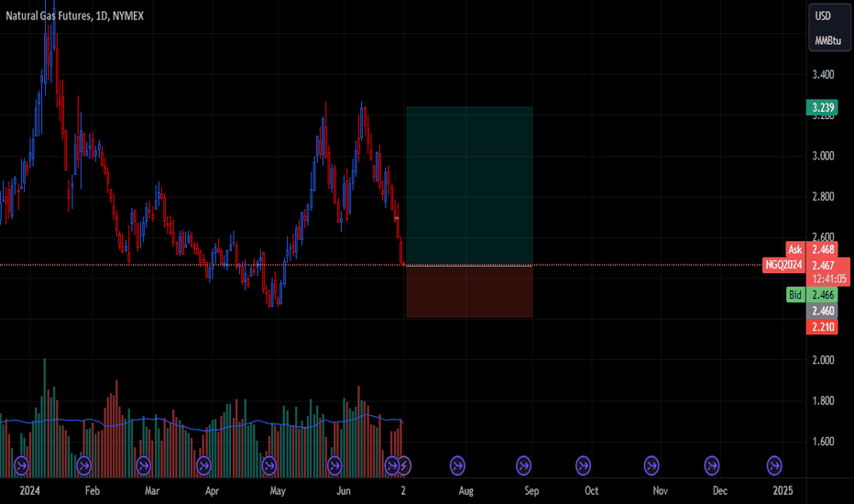Click the contract switch marker above the Mar label
This screenshot has width=854, height=504.
(143, 466)
